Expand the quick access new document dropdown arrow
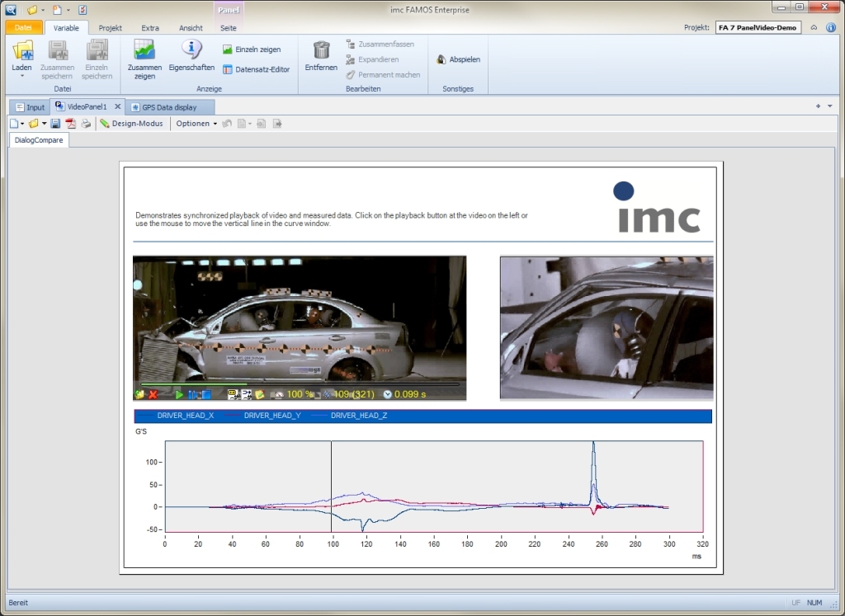Viewport: 845px width, 616px height. click(68, 10)
